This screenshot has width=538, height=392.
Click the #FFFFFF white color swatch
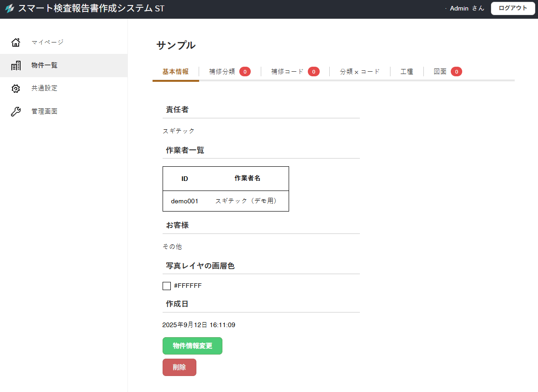tap(167, 286)
